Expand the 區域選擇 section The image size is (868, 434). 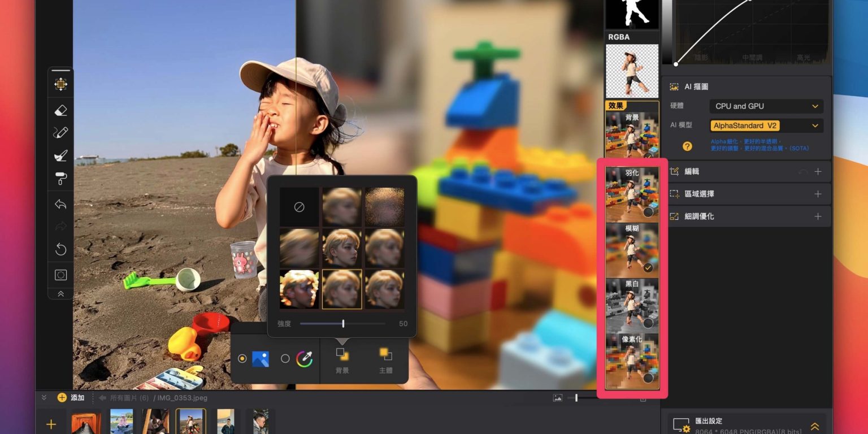(x=817, y=194)
